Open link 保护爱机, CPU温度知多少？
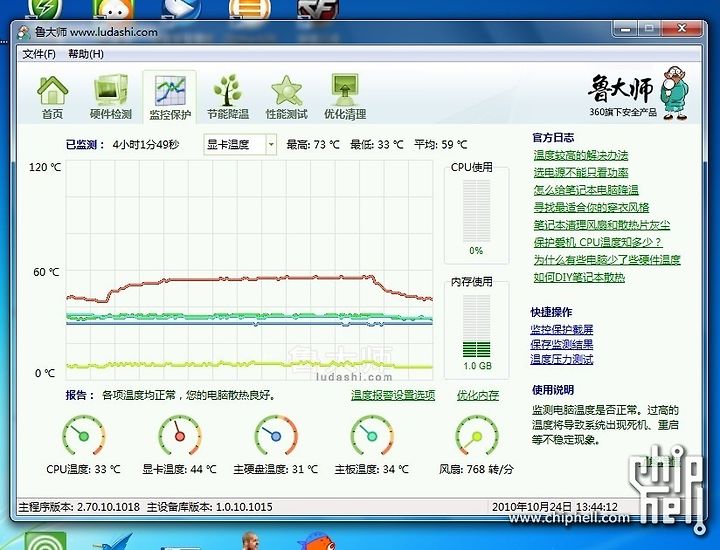 (x=598, y=242)
